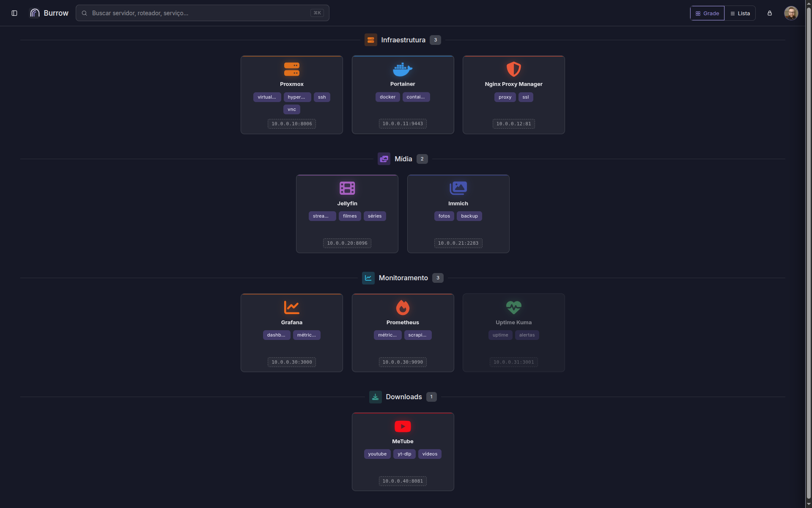Click the backup tag on Immich
812x508 pixels.
tap(469, 216)
